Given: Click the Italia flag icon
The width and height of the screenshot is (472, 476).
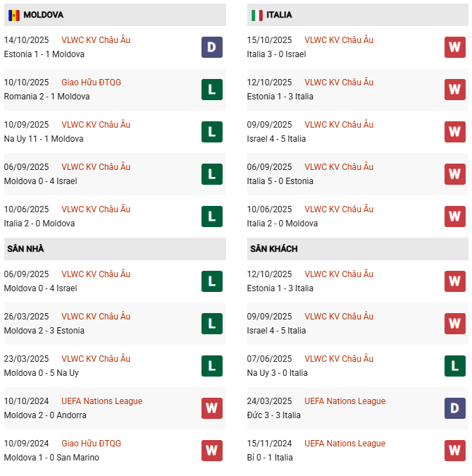Looking at the screenshot, I should (257, 15).
